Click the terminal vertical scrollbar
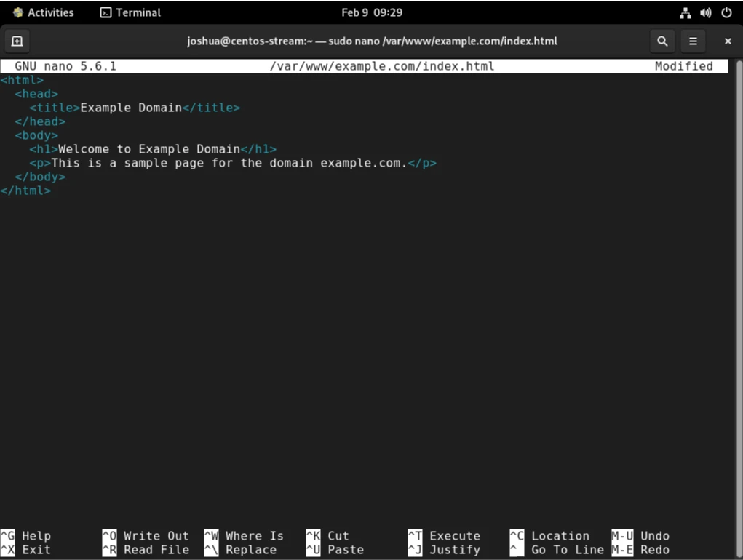This screenshot has width=743, height=560. pyautogui.click(x=739, y=308)
